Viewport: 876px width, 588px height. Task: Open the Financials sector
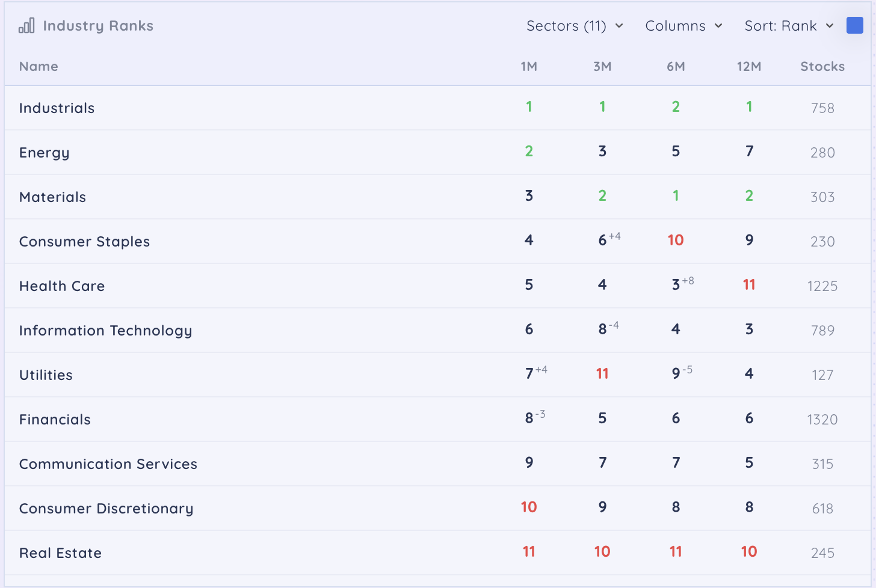[55, 420]
